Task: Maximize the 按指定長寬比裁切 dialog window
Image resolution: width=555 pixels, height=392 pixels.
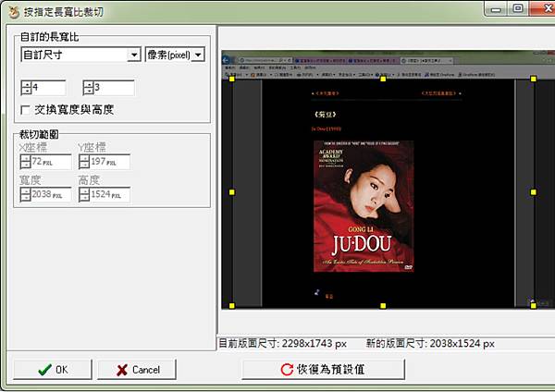Action: (x=517, y=8)
